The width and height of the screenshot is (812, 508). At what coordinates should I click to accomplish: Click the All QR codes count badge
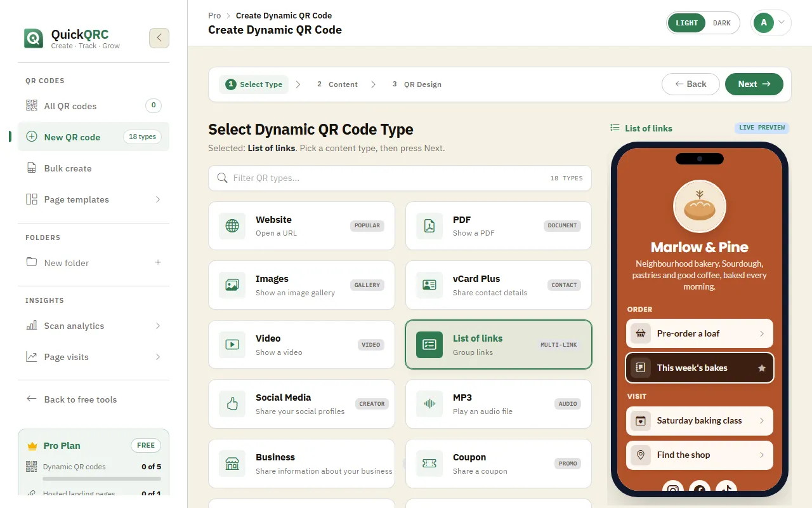coord(153,105)
